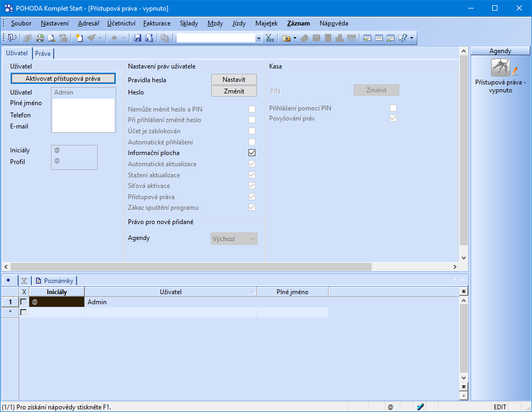The height and width of the screenshot is (412, 532).
Task: Open the Nápověda menu
Action: click(x=334, y=23)
